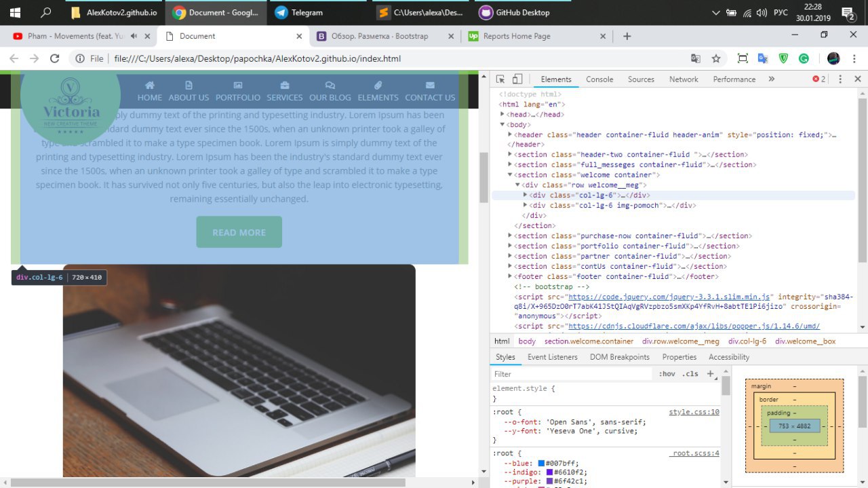Reload the current page
The width and height of the screenshot is (868, 488).
[55, 58]
